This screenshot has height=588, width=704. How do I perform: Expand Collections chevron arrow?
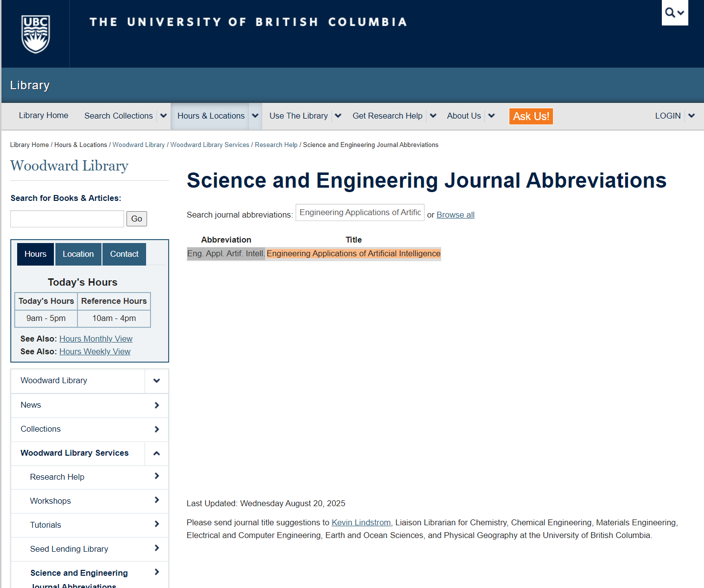(156, 429)
